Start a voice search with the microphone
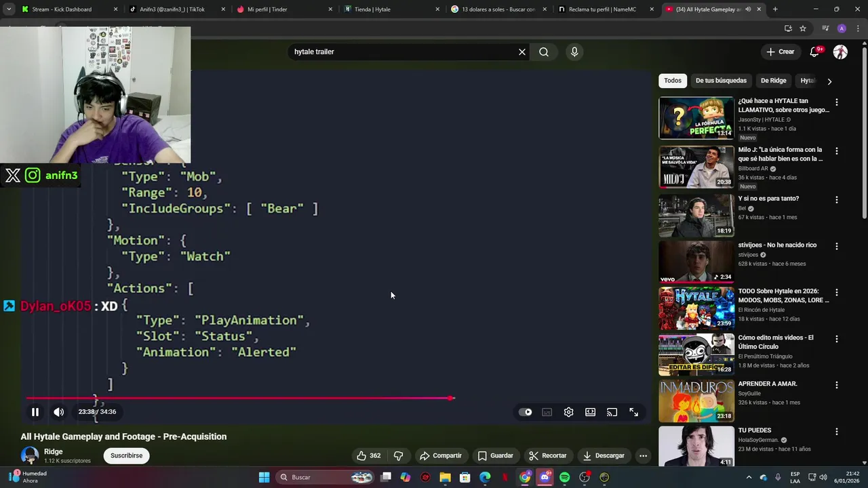This screenshot has width=868, height=488. [574, 52]
